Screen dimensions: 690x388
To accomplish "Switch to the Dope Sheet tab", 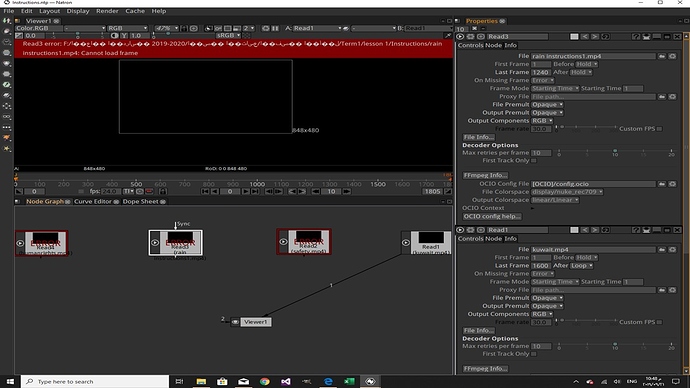I will pos(140,201).
